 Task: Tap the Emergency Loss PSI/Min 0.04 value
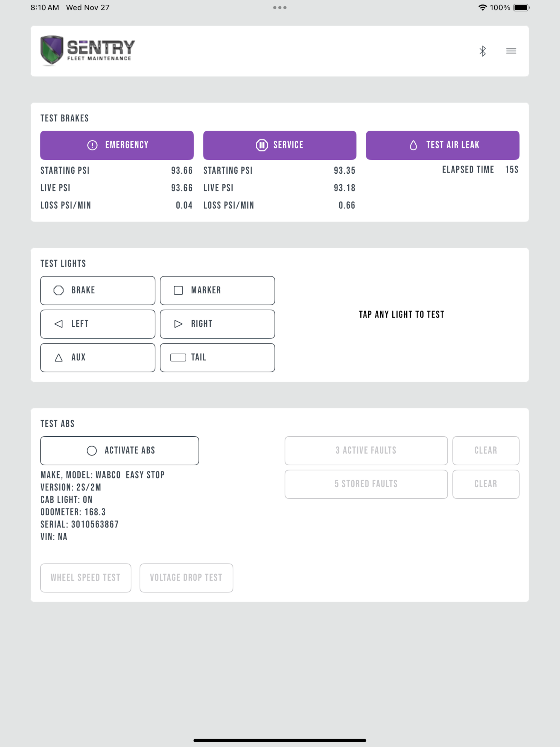click(184, 205)
